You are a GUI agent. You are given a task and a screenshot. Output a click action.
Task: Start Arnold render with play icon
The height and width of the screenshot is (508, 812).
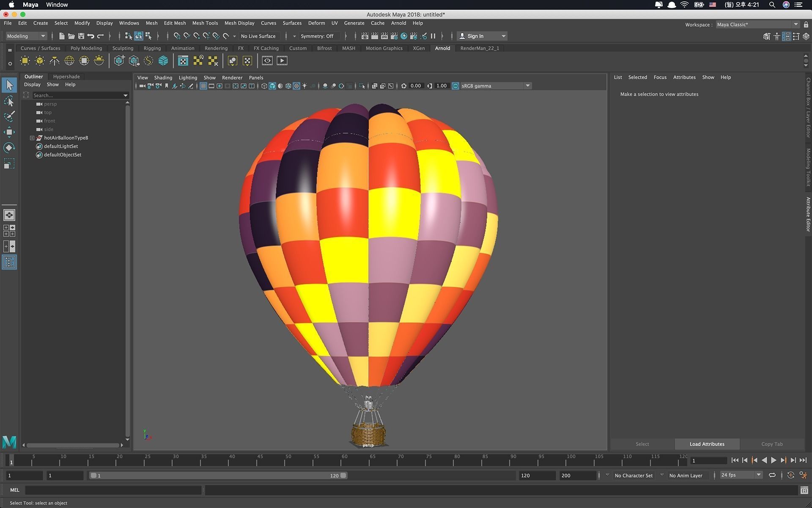point(282,61)
